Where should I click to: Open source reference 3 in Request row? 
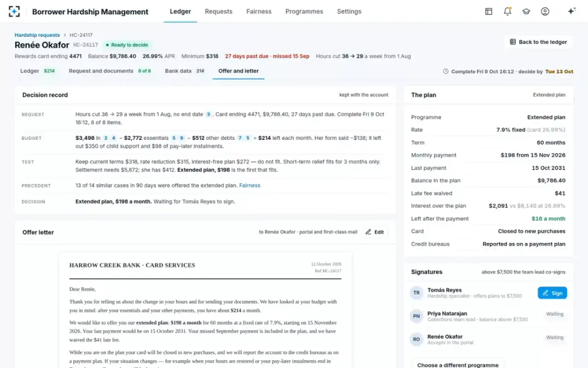(x=208, y=114)
